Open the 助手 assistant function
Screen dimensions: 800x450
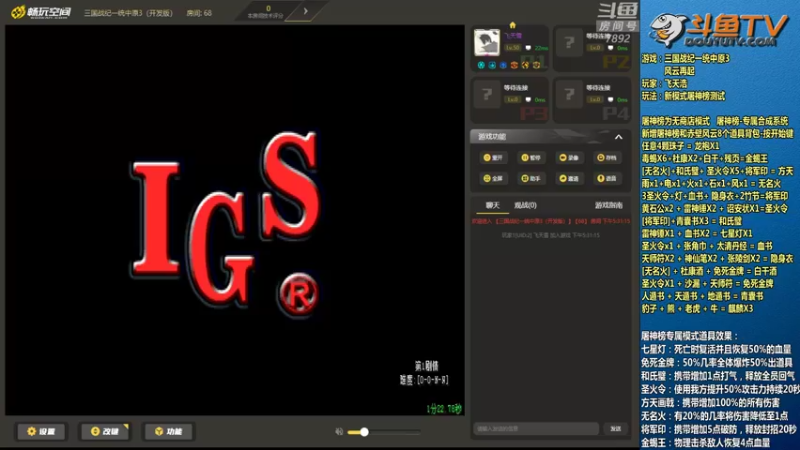[x=531, y=178]
